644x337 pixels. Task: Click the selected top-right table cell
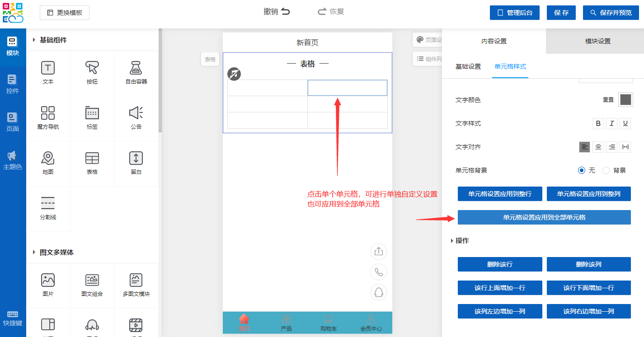point(347,88)
